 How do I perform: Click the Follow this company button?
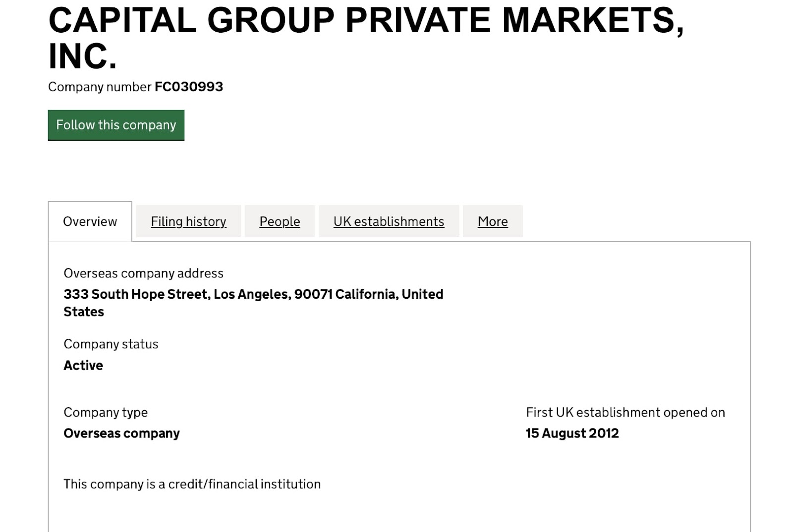[x=116, y=125]
